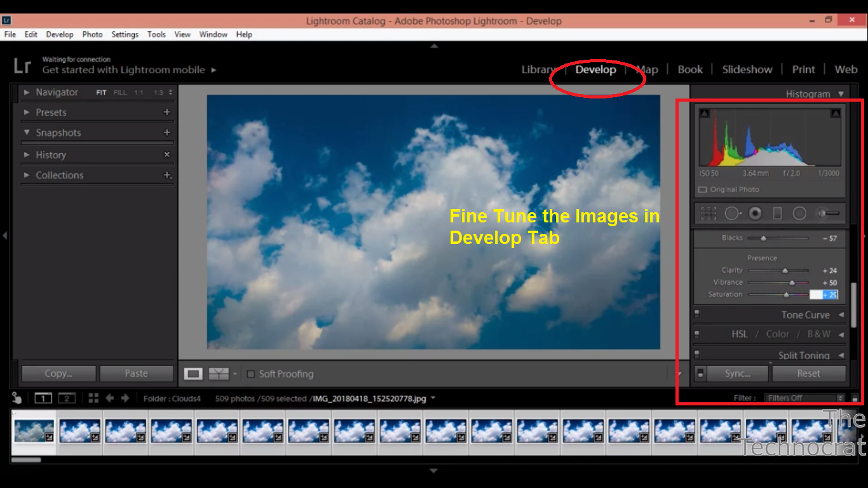Expand the History panel

27,154
